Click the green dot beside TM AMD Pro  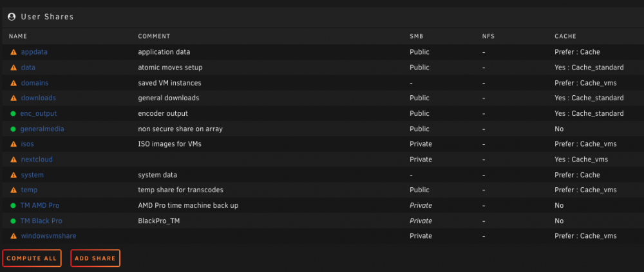(x=13, y=206)
